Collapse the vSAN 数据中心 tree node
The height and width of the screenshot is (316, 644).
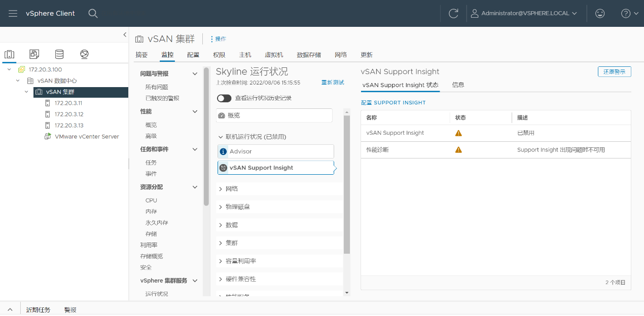click(x=18, y=81)
